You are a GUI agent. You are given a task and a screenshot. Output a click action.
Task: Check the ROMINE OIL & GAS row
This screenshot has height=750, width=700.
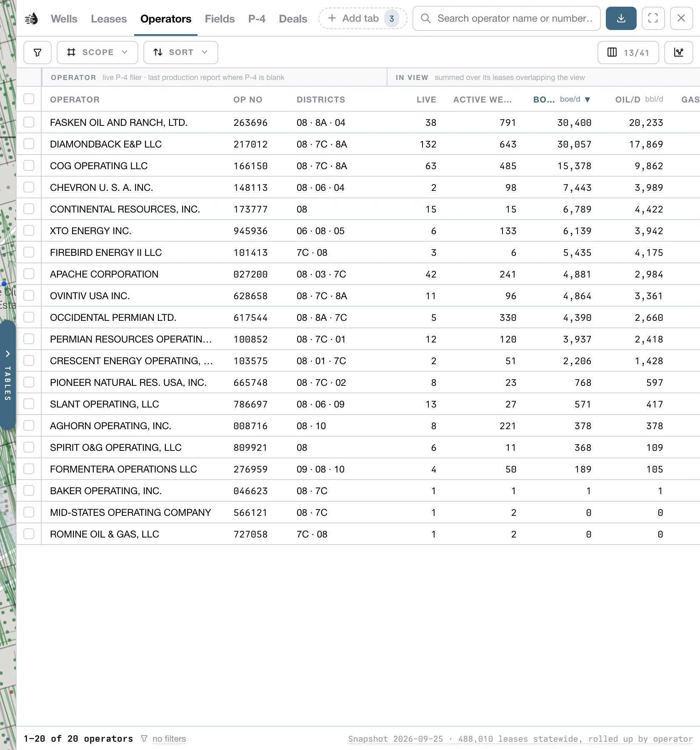(29, 534)
